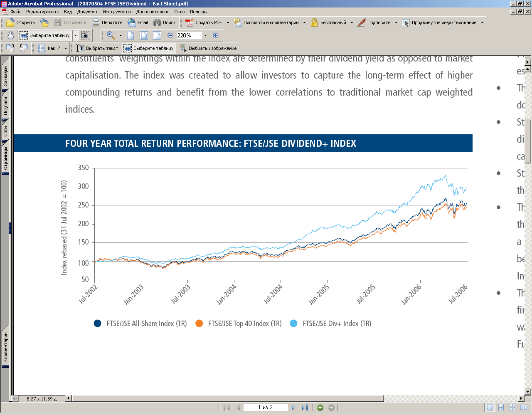Image resolution: width=532 pixels, height=415 pixels.
Task: Click the zoom in plus button
Action: (x=215, y=35)
